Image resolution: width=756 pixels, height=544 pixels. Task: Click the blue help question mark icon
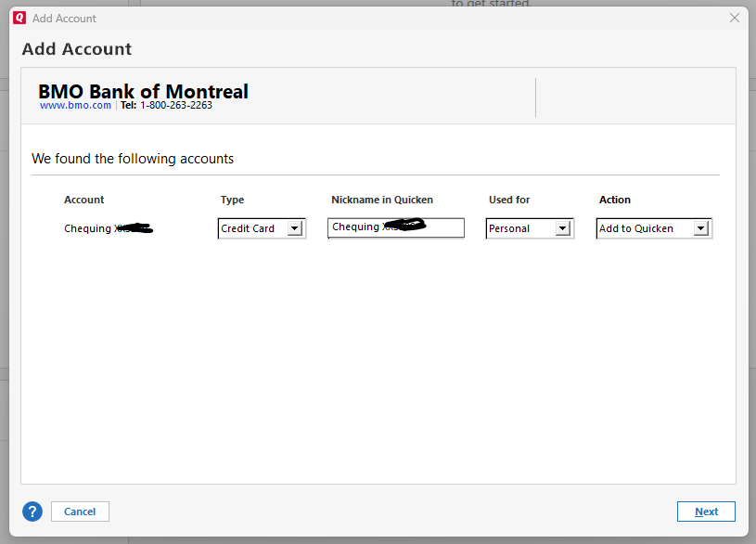click(x=32, y=512)
